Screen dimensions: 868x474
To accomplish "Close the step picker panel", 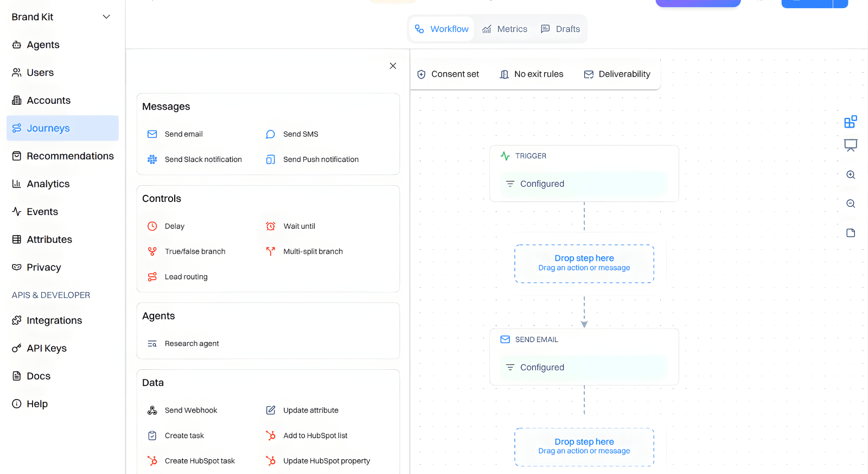I will [x=393, y=66].
